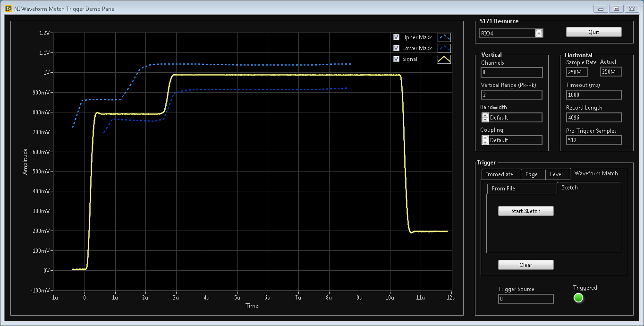Switch to the Edge trigger tab

pyautogui.click(x=532, y=174)
